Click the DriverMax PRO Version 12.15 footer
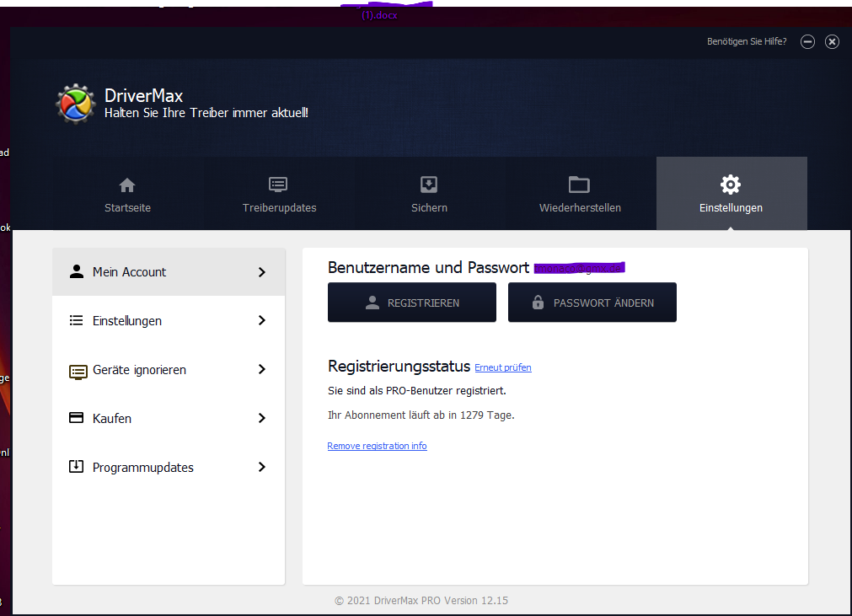This screenshot has height=616, width=852. [421, 600]
